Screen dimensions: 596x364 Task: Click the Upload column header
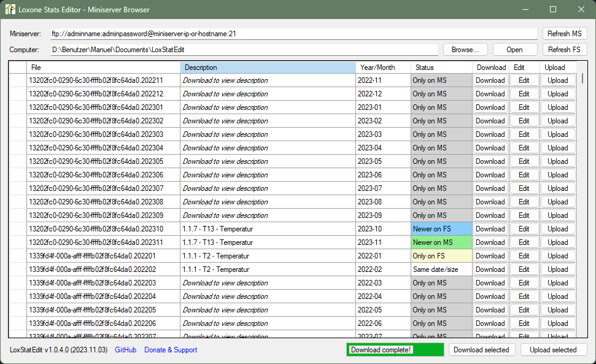pyautogui.click(x=558, y=68)
